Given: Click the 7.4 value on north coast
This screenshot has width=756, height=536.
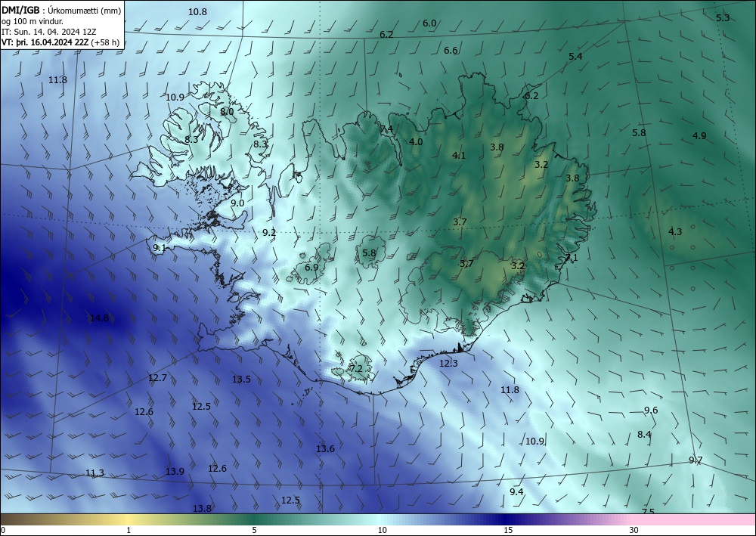Looking at the screenshot, I should pos(386,129).
